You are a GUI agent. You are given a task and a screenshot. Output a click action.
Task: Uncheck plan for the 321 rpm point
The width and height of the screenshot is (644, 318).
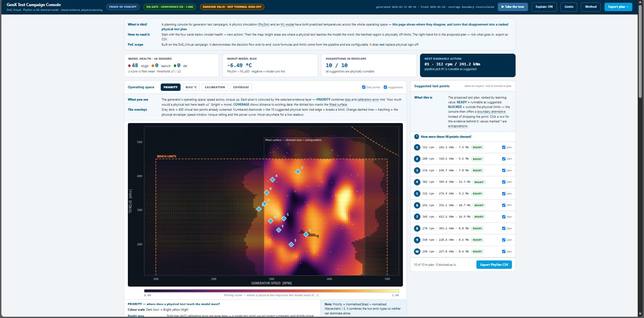(x=503, y=194)
